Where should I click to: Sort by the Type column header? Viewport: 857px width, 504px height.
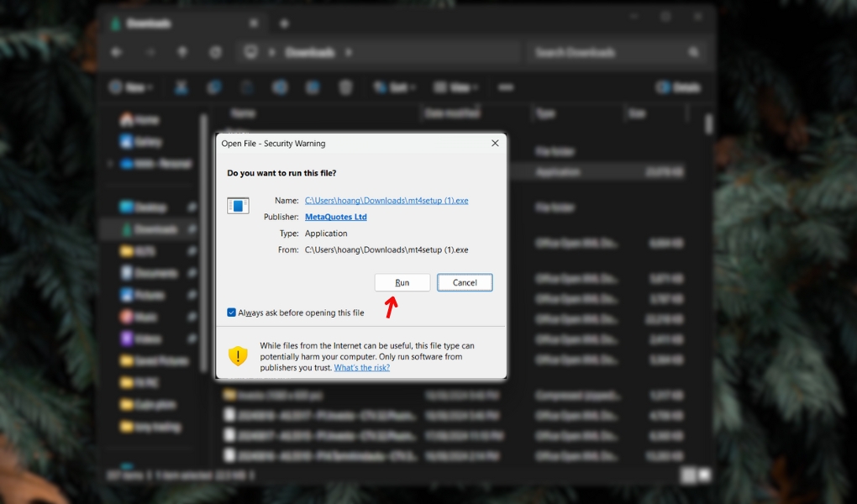[x=545, y=113]
